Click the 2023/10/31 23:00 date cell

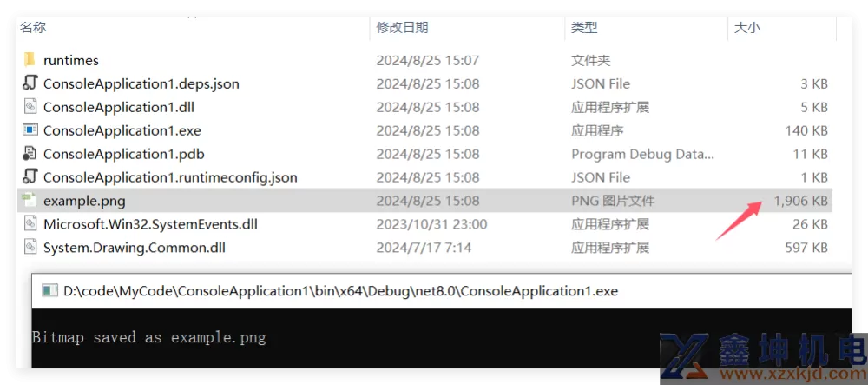tap(431, 224)
